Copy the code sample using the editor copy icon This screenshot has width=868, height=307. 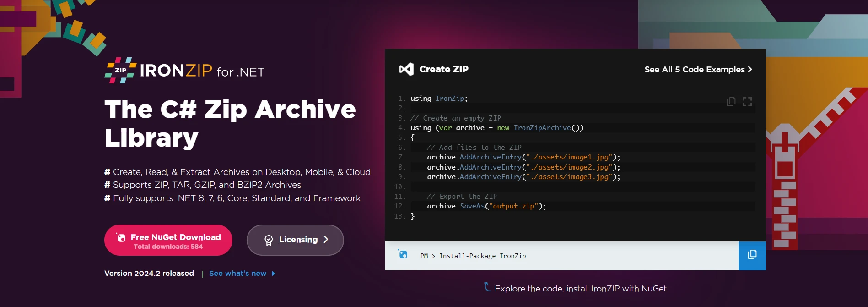click(731, 102)
